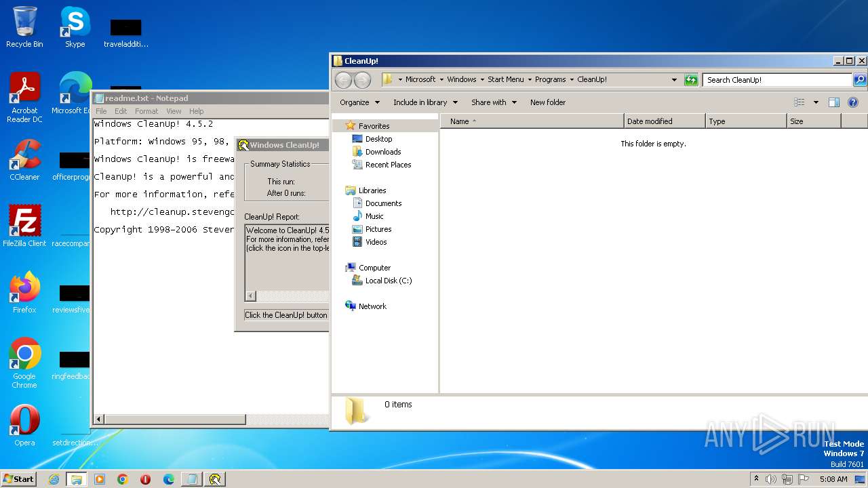Click the Explorer Back arrow button
Viewport: 868px width, 488px height.
pyautogui.click(x=344, y=80)
